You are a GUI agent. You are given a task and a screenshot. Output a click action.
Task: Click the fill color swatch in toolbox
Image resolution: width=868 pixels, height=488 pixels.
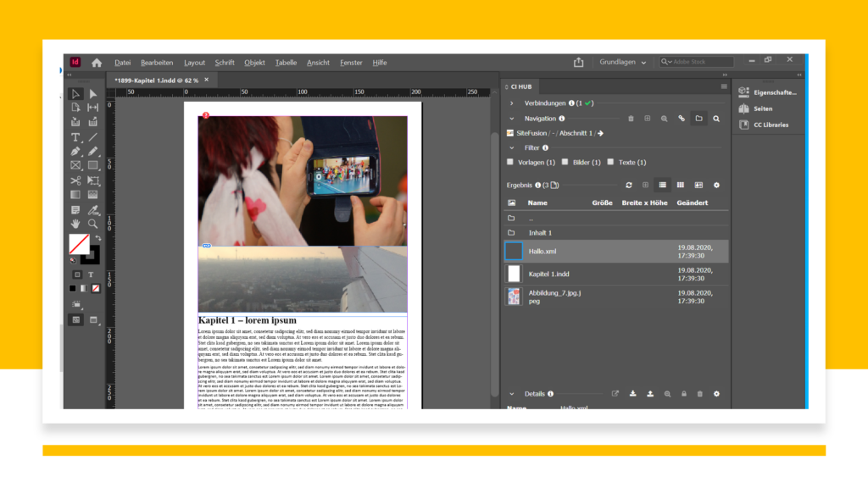click(78, 244)
